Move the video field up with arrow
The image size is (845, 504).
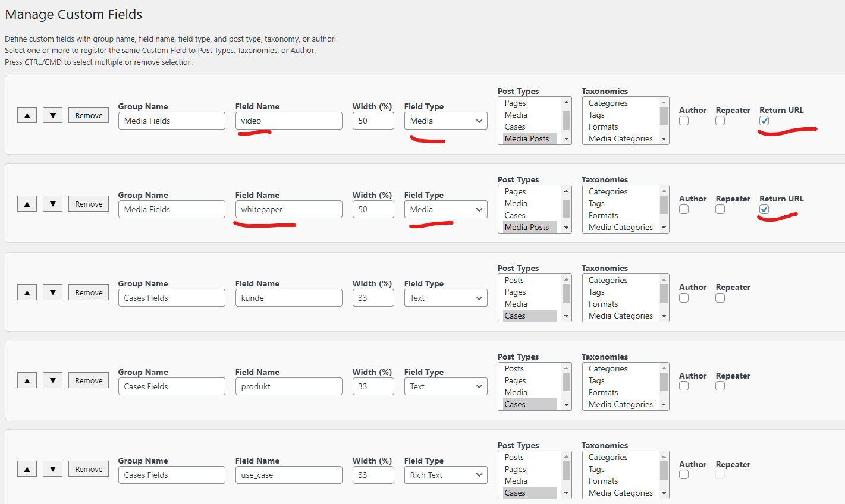[x=27, y=115]
